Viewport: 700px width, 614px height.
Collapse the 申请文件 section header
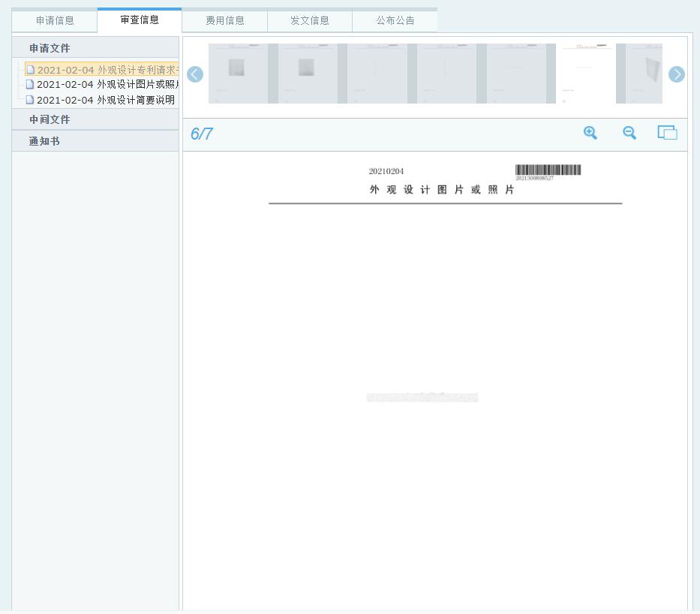click(50, 48)
